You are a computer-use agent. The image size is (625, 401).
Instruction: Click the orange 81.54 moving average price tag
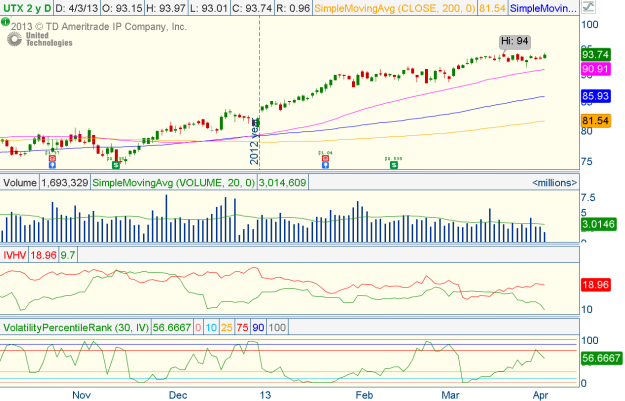pos(596,121)
